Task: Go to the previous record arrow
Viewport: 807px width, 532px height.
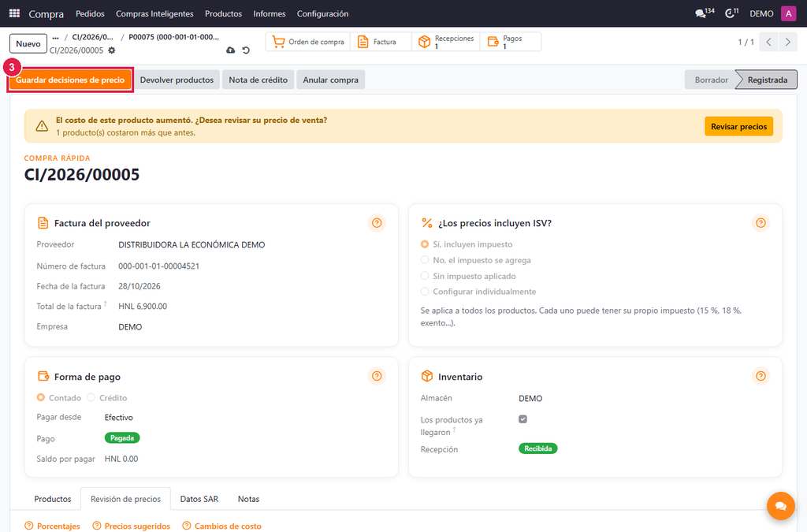Action: 768,43
